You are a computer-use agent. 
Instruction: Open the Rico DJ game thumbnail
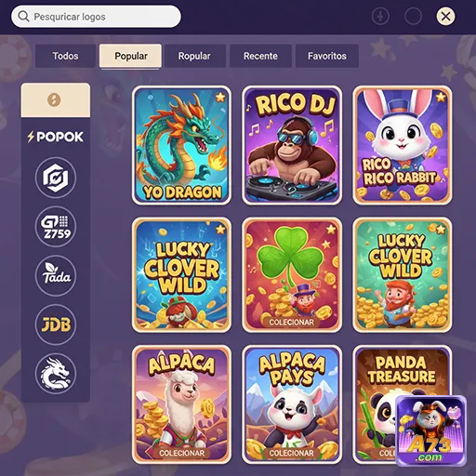pos(292,145)
